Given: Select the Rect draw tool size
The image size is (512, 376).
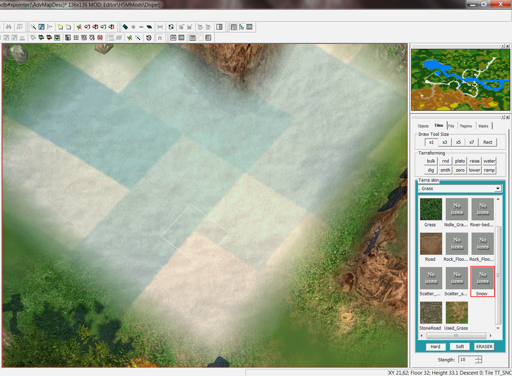Looking at the screenshot, I should point(488,142).
